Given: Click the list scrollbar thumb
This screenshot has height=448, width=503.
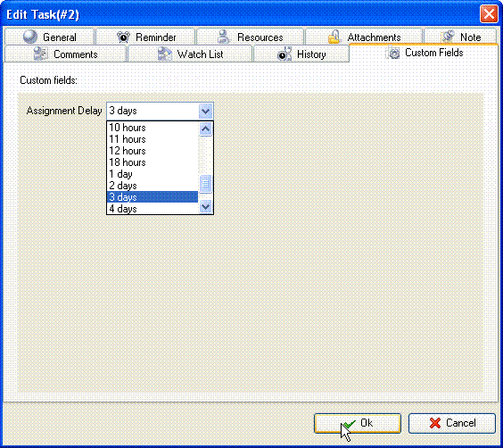Looking at the screenshot, I should coord(205,184).
